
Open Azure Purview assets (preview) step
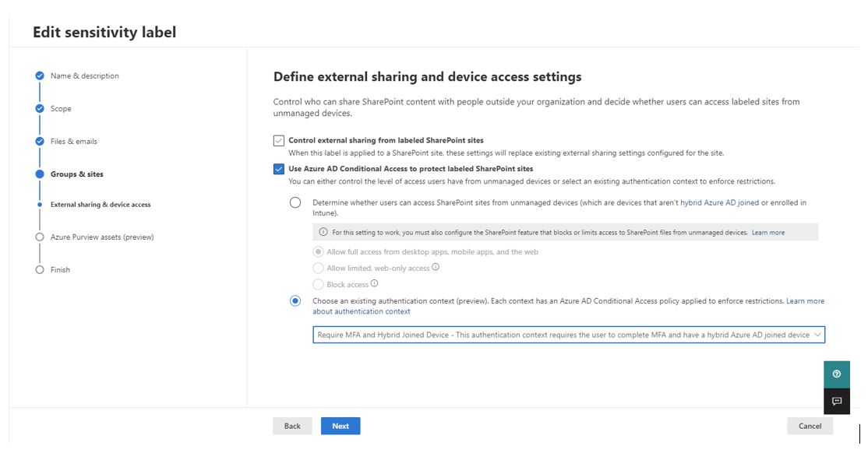pos(102,237)
